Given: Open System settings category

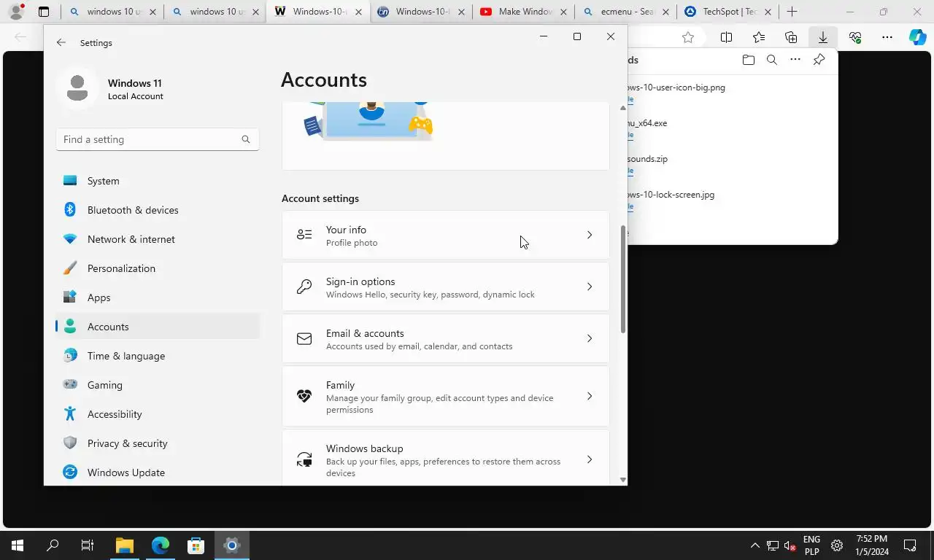Looking at the screenshot, I should pyautogui.click(x=158, y=181).
